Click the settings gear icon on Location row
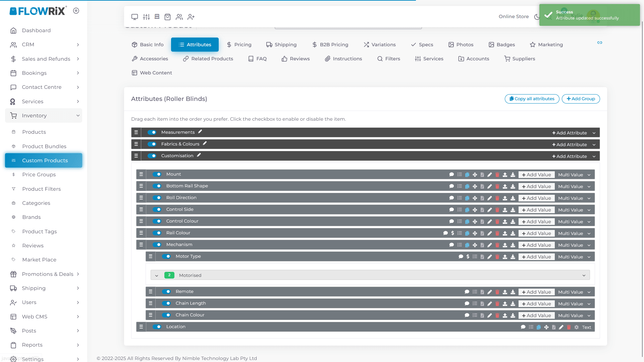Image resolution: width=644 pixels, height=362 pixels. click(x=577, y=327)
